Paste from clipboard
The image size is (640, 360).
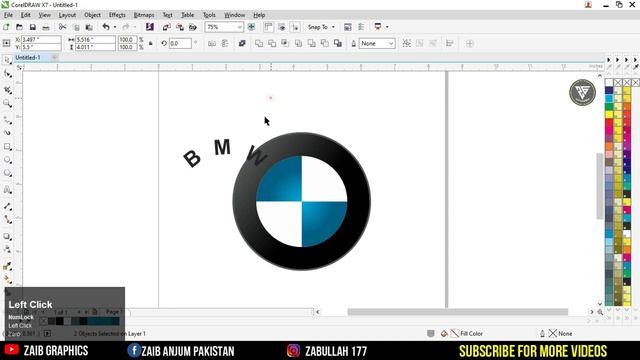(x=89, y=27)
